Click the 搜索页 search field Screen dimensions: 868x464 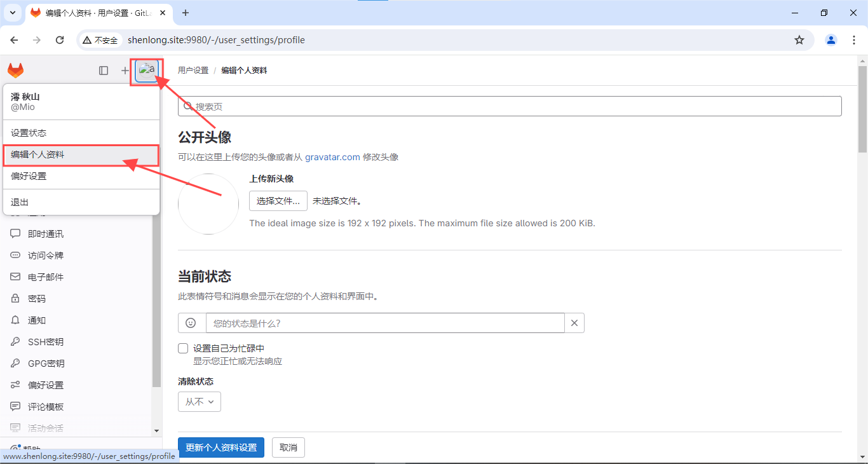(510, 106)
